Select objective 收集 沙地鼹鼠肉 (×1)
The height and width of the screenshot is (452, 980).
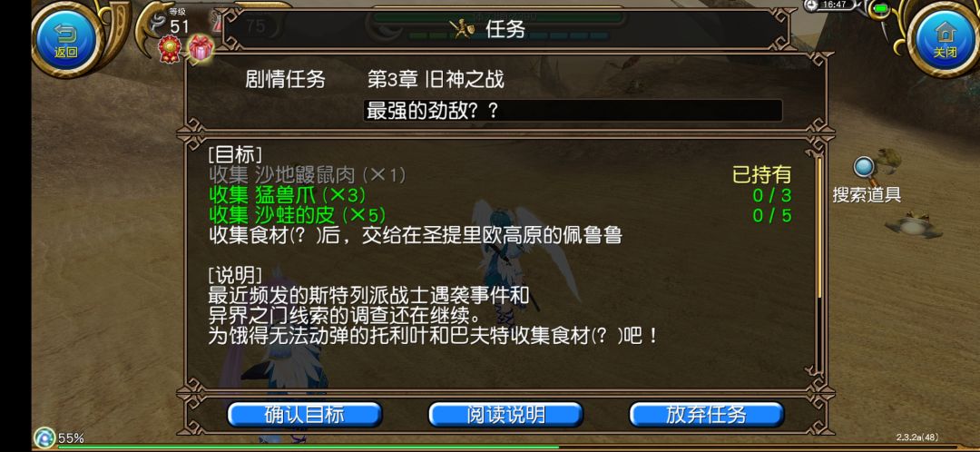[x=307, y=174]
